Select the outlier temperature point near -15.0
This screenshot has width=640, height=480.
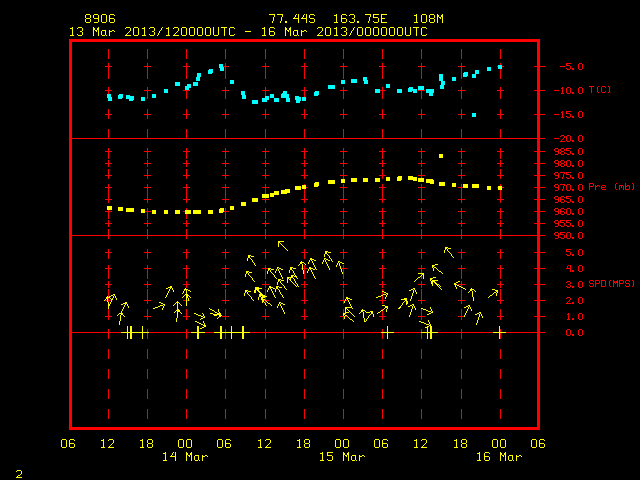pyautogui.click(x=474, y=115)
